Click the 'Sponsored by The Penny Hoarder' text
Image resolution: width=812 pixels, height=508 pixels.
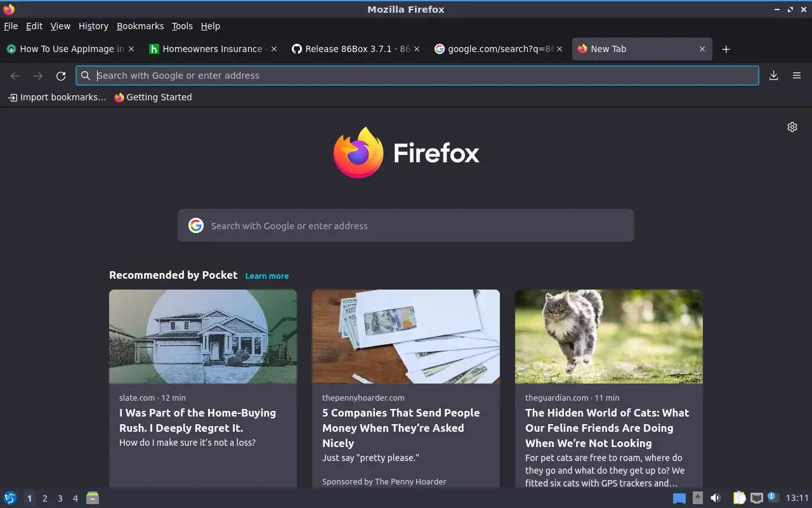384,481
